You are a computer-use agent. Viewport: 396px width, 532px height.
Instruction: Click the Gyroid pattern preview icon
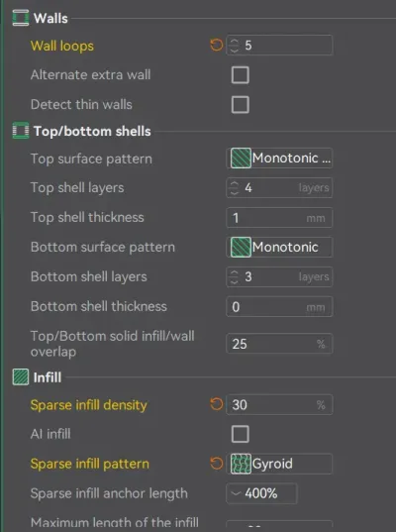pos(241,464)
